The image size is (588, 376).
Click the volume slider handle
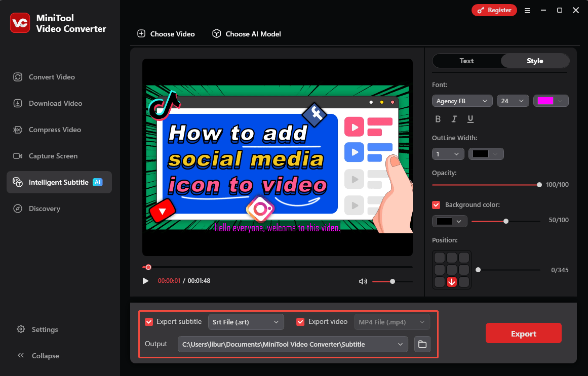click(x=392, y=281)
